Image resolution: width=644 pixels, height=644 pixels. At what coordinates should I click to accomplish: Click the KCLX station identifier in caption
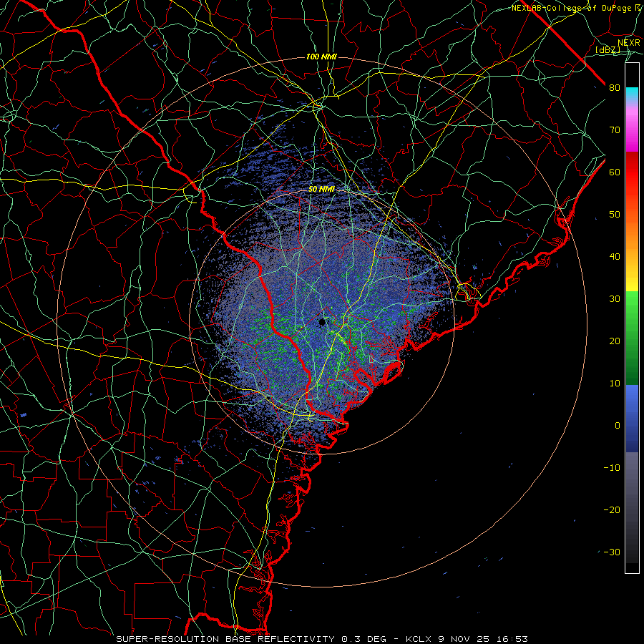click(x=420, y=639)
